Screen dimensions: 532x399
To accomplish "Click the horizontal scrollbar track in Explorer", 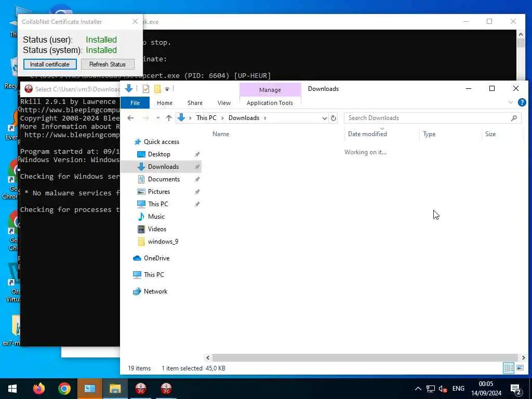I will coord(365,357).
